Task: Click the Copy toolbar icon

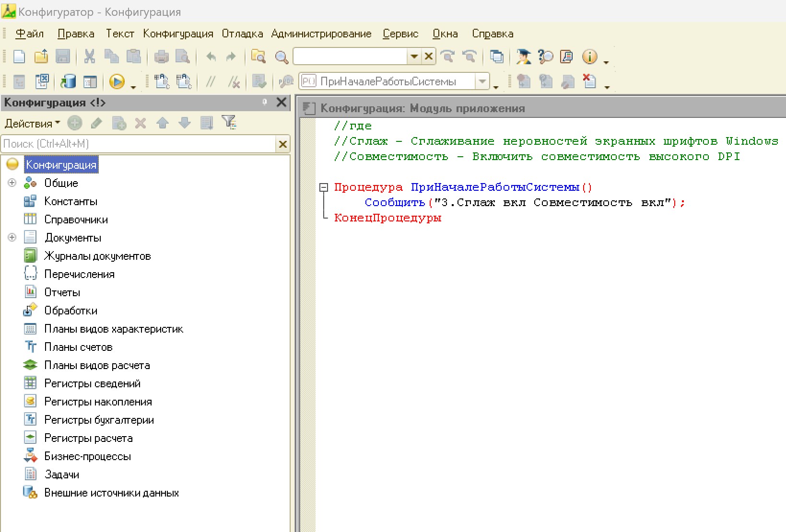Action: coord(111,57)
